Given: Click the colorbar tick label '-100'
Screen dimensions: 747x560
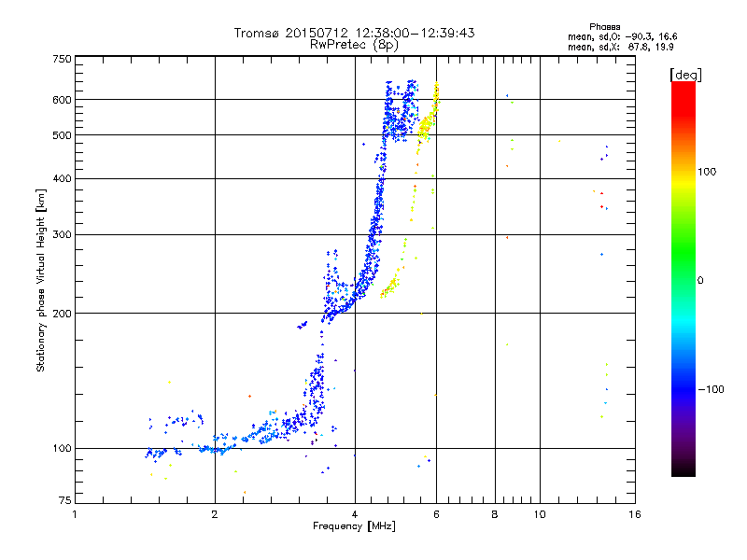Looking at the screenshot, I should pyautogui.click(x=711, y=389).
